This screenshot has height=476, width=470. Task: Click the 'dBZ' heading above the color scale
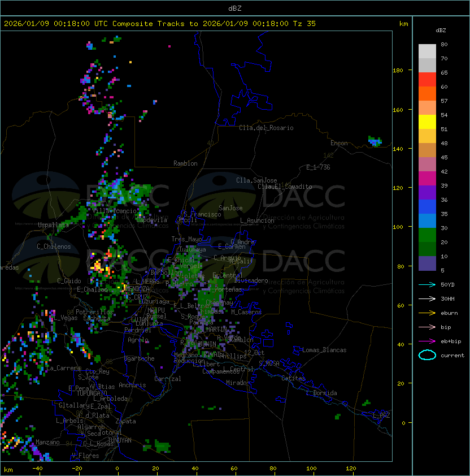click(441, 31)
